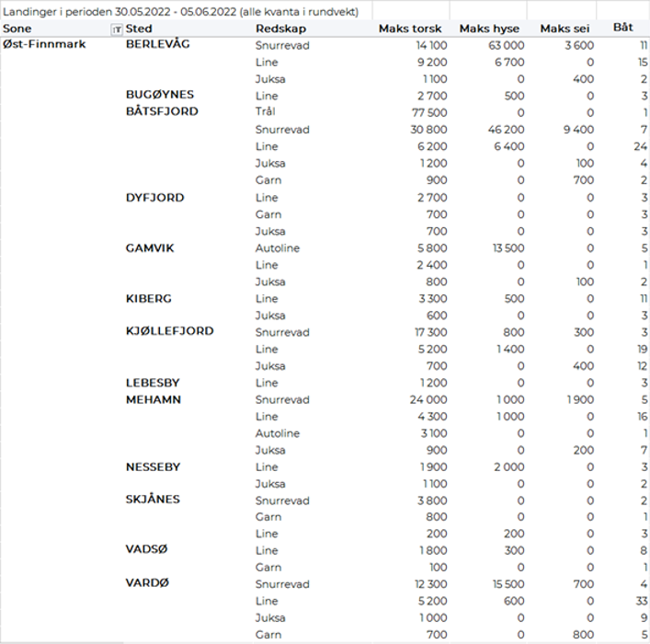
Task: Select the Båt column header
Action: 622,29
